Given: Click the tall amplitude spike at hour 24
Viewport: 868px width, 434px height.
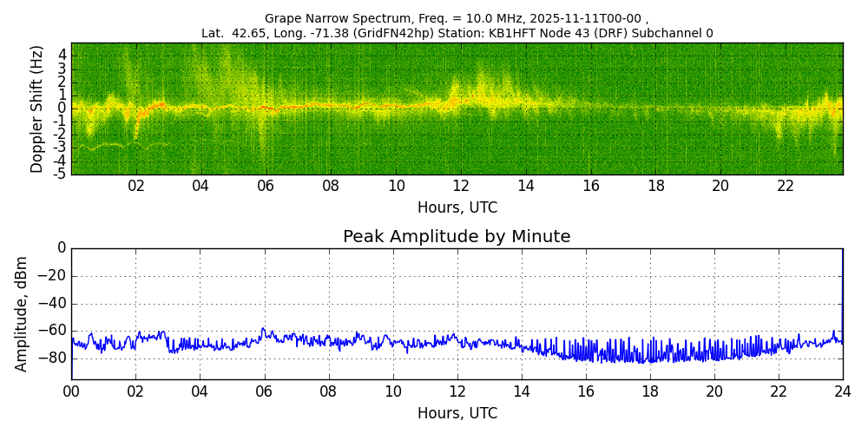Looking at the screenshot, I should [842, 286].
